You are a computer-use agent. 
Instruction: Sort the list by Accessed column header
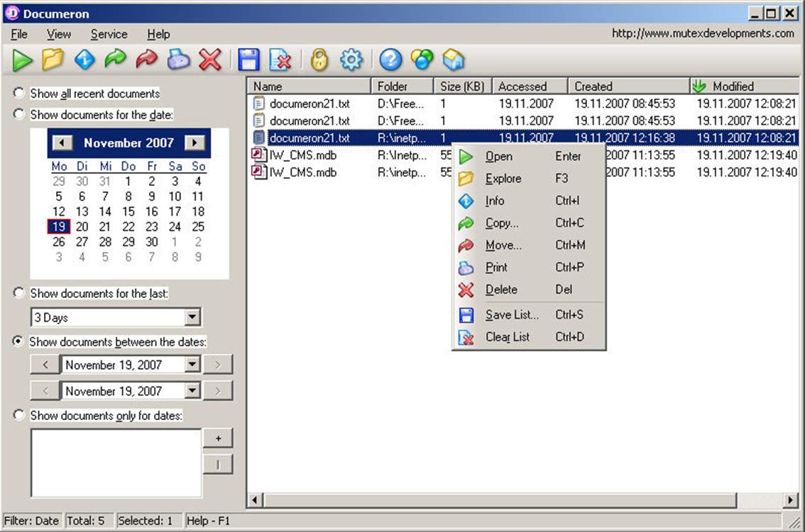click(x=530, y=87)
